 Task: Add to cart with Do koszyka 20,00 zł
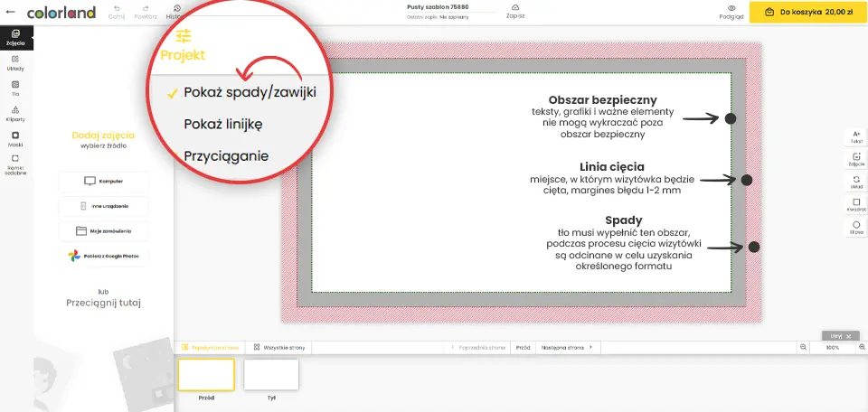[808, 12]
